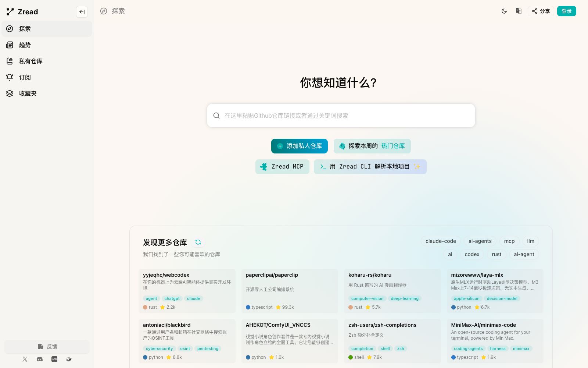Select the mcp topic tag
Image resolution: width=588 pixels, height=368 pixels.
point(509,241)
